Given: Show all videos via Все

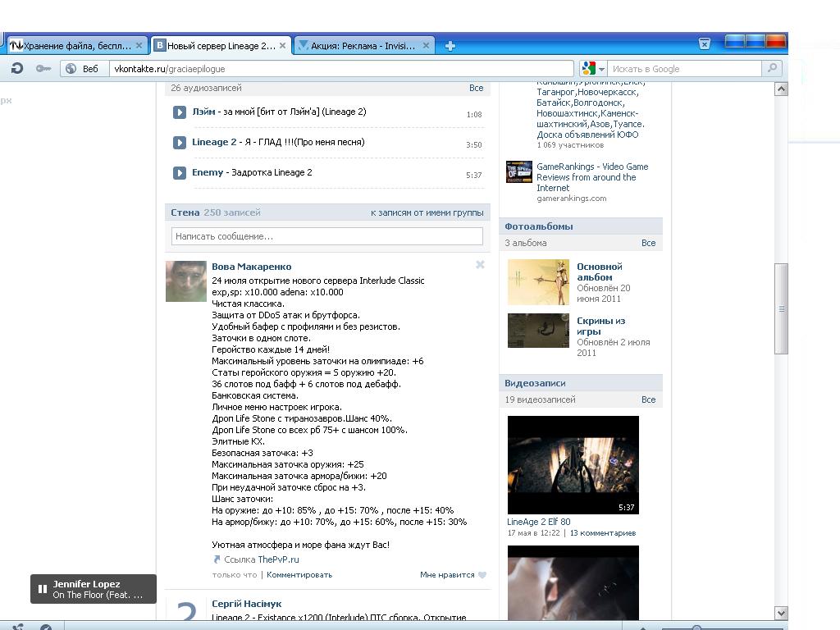Looking at the screenshot, I should click(x=648, y=399).
